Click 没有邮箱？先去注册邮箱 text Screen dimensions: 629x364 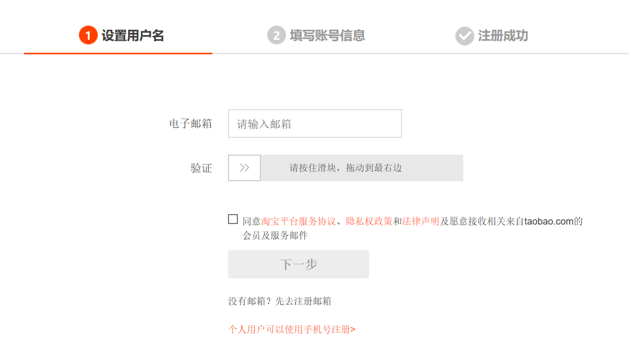pos(279,301)
